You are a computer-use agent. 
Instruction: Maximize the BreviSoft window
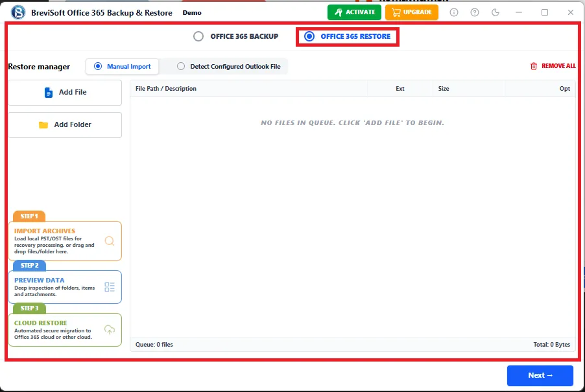pos(545,12)
